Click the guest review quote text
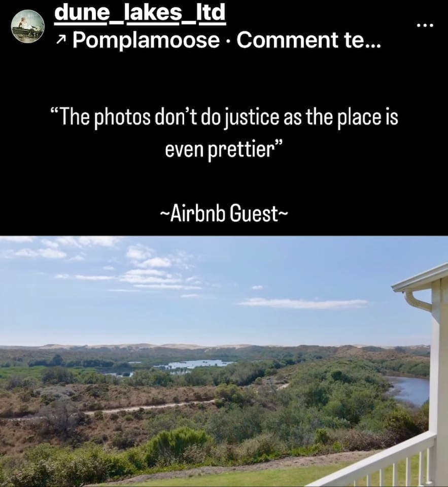 (x=224, y=134)
